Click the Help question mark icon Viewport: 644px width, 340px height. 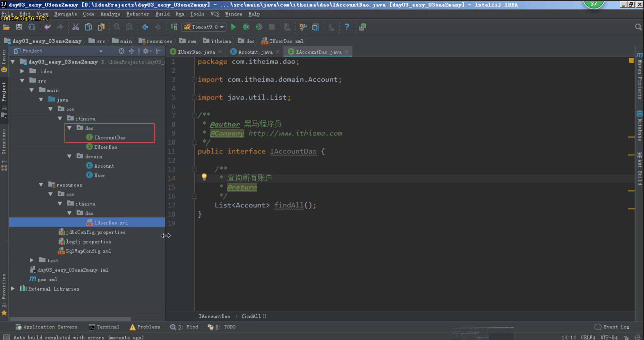(347, 27)
